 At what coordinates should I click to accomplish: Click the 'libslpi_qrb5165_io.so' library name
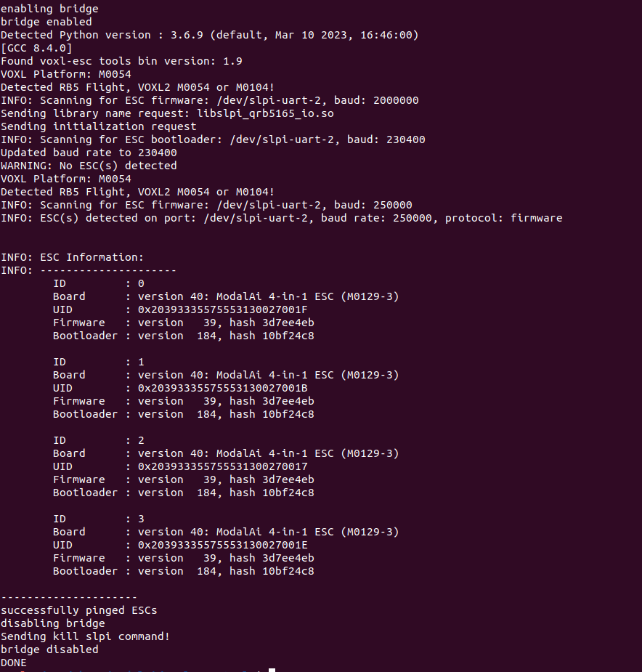pos(265,113)
